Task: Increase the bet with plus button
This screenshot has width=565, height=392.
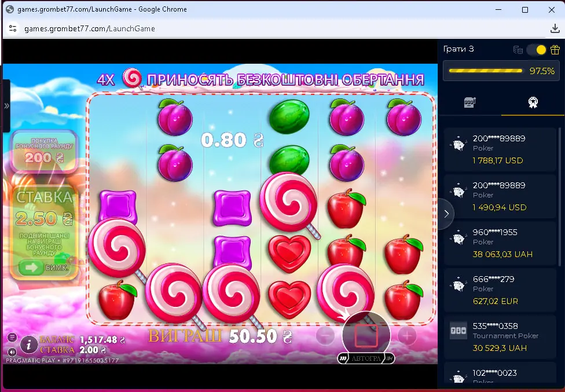Action: pyautogui.click(x=407, y=335)
